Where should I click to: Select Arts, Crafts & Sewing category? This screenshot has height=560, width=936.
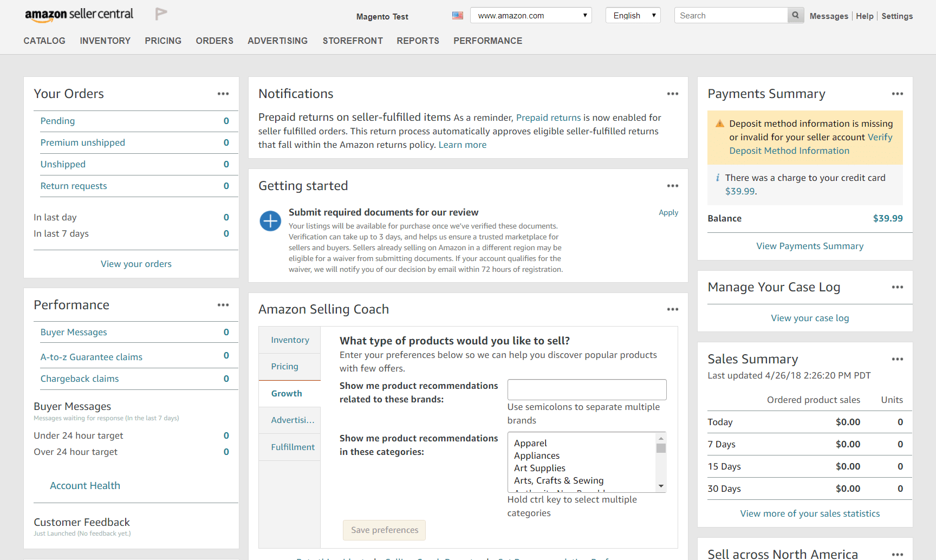pos(558,480)
